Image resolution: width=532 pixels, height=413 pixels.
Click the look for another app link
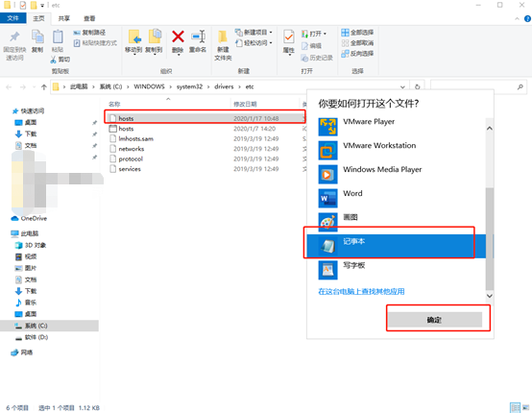click(361, 292)
